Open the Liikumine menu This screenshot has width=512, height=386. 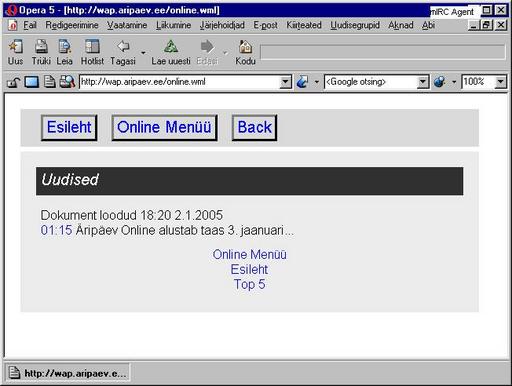point(174,25)
